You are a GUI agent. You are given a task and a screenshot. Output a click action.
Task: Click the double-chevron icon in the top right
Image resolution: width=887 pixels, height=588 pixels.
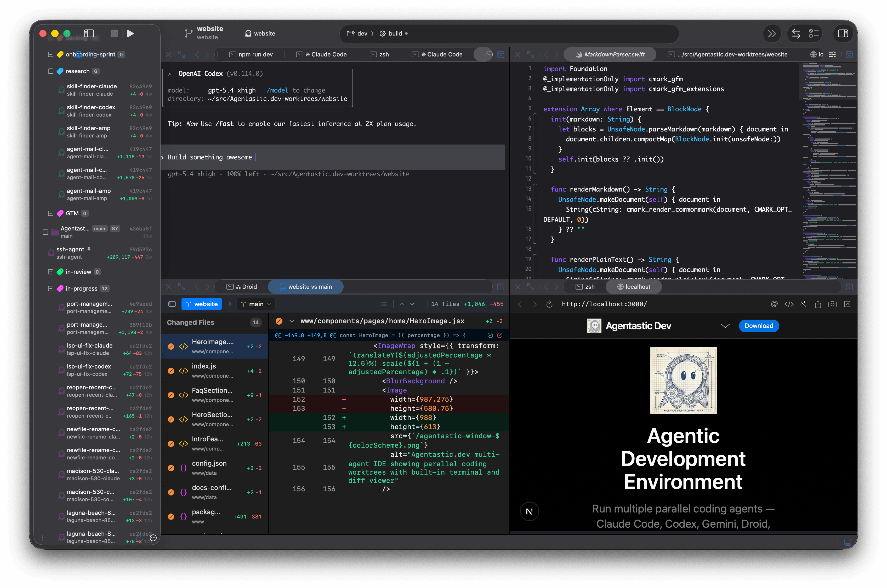(771, 33)
